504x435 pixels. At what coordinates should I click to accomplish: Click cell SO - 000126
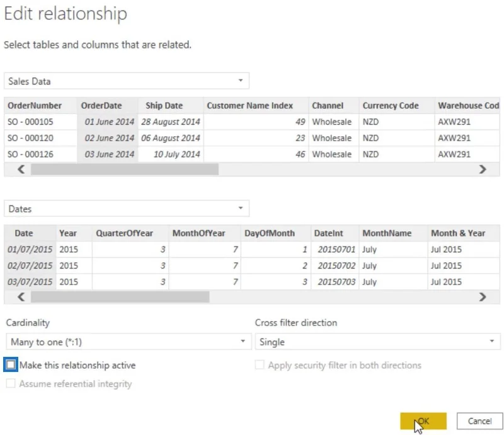[x=40, y=154]
